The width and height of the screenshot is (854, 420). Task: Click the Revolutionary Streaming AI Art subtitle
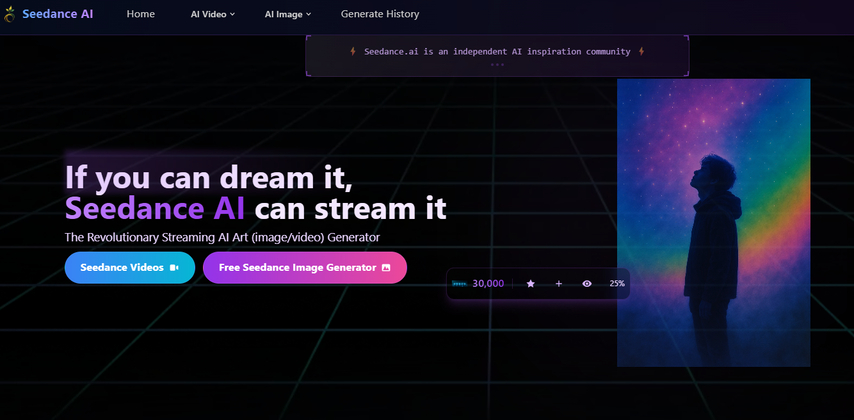pyautogui.click(x=222, y=238)
